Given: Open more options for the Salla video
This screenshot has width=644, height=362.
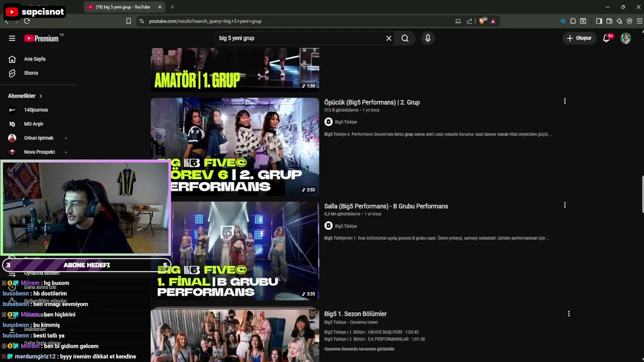Looking at the screenshot, I should (565, 205).
